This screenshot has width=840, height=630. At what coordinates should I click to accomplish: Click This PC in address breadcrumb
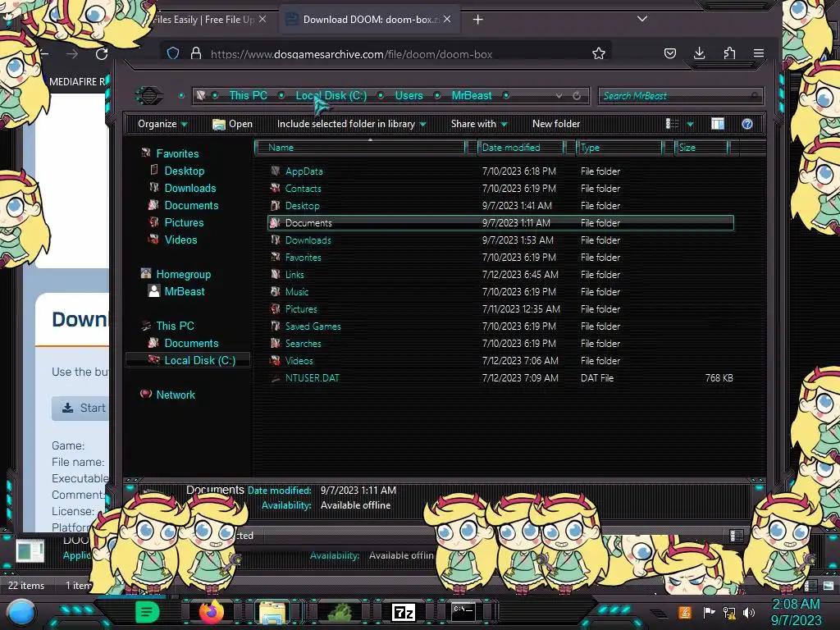pos(248,95)
